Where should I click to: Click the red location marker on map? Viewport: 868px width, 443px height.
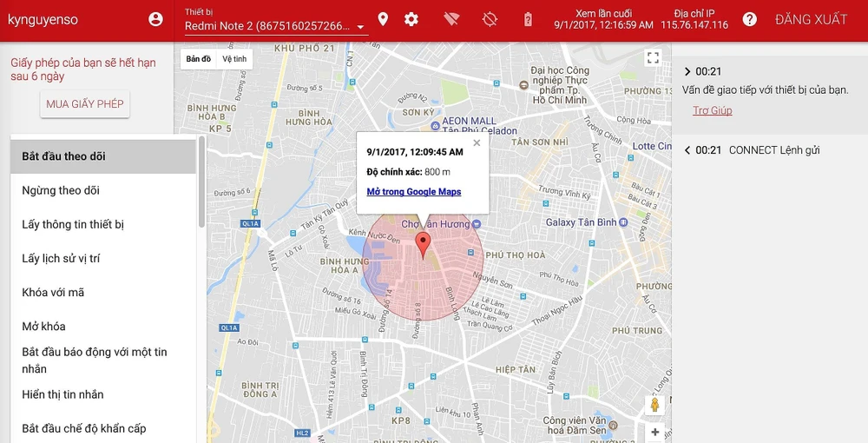[x=423, y=246]
